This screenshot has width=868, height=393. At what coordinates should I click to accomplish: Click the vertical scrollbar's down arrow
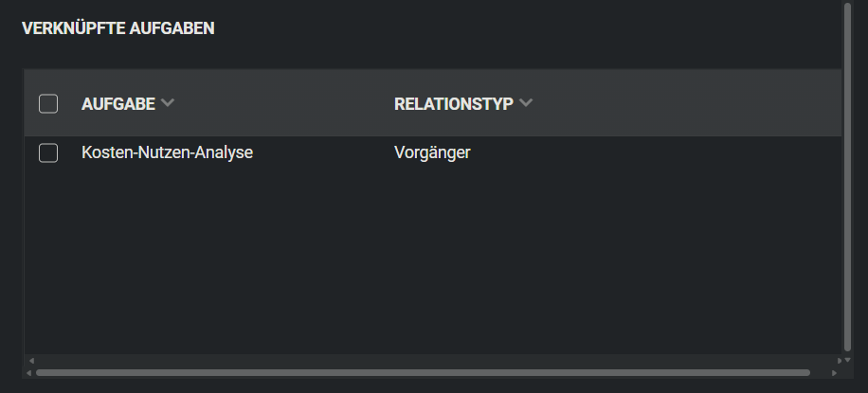click(x=847, y=361)
